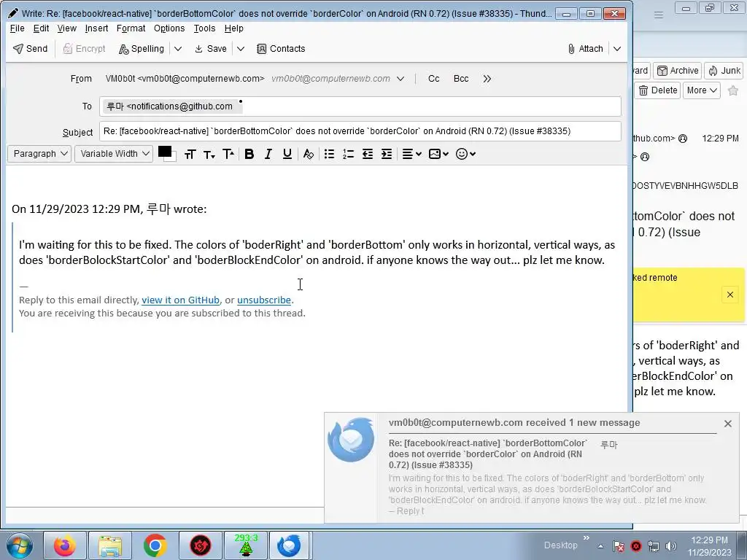The width and height of the screenshot is (747, 560).
Task: Expand the From identity dropdown
Action: pos(400,79)
